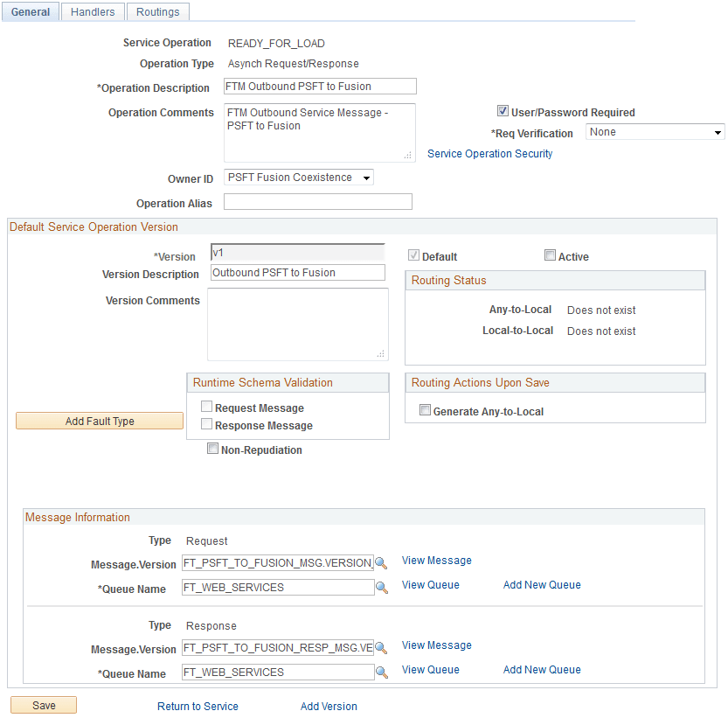
Task: Click the Add Fault Type button
Action: coord(99,421)
